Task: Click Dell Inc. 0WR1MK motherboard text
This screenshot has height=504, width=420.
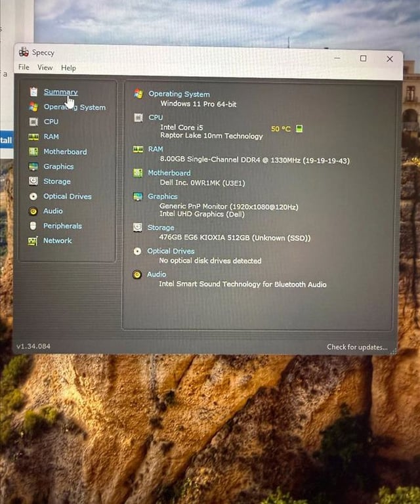Action: point(202,183)
